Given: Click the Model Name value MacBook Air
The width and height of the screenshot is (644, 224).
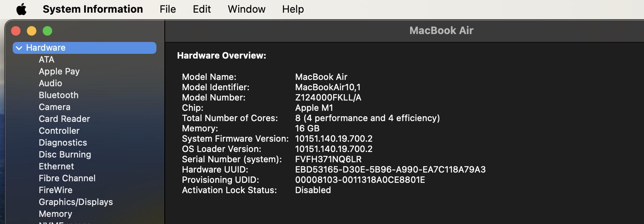Looking at the screenshot, I should tap(321, 77).
